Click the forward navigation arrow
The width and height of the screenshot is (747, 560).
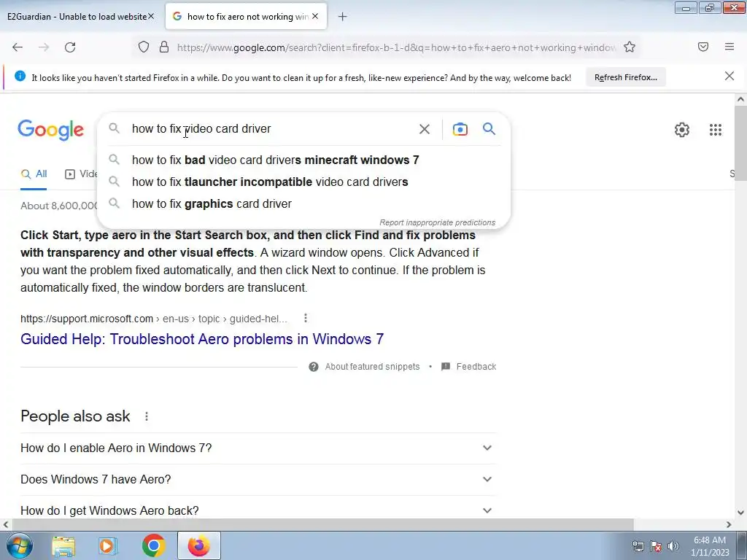[x=44, y=47]
